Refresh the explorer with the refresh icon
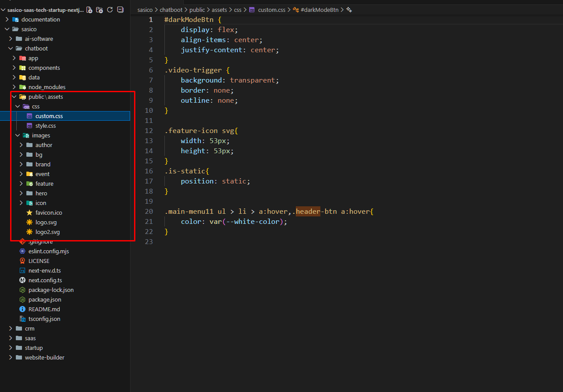The height and width of the screenshot is (392, 563). pos(110,10)
